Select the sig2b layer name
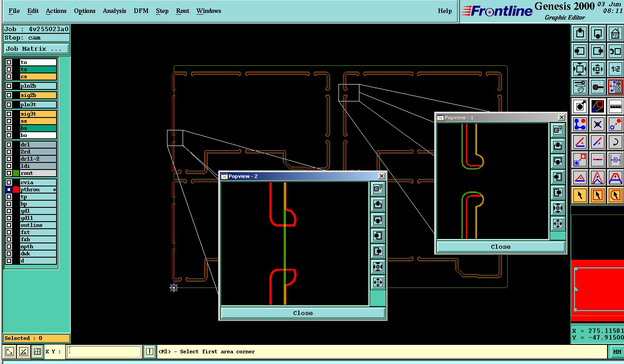Viewport: 624px width, 364px height. coord(38,95)
